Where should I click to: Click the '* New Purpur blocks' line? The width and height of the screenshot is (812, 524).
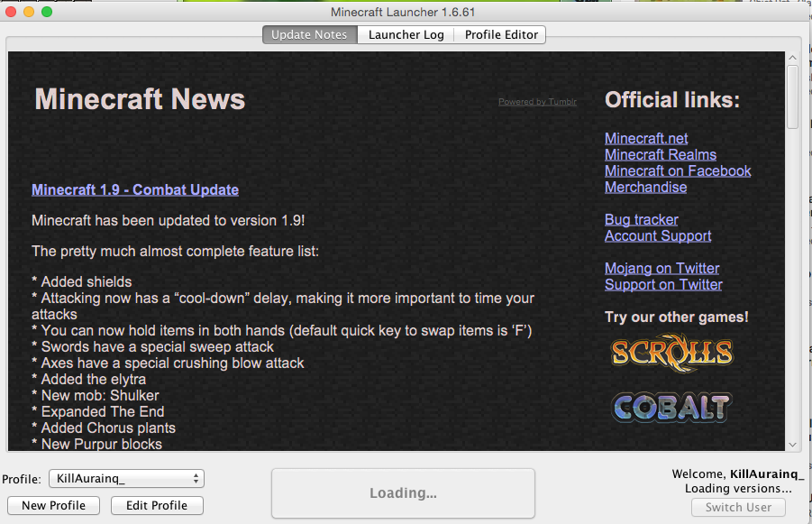96,444
